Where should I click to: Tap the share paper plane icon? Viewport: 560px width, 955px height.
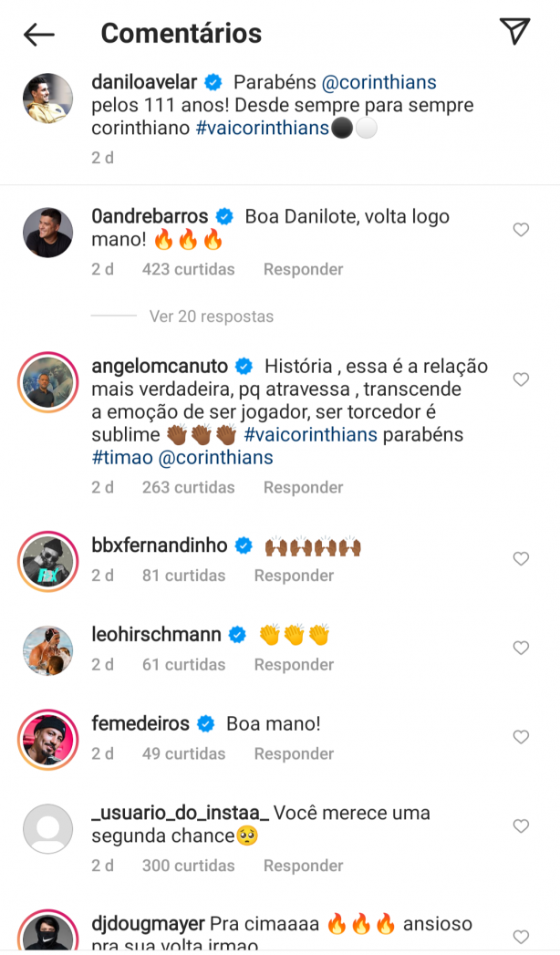515,31
